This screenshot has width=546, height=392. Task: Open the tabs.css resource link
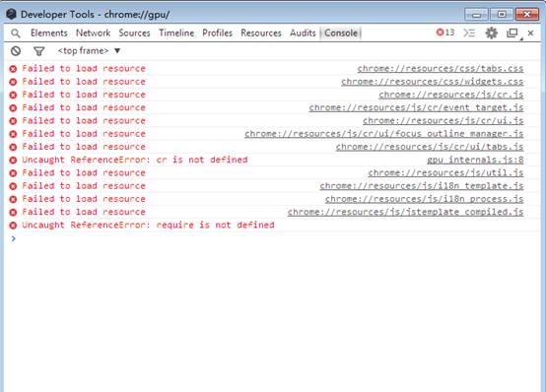[441, 69]
